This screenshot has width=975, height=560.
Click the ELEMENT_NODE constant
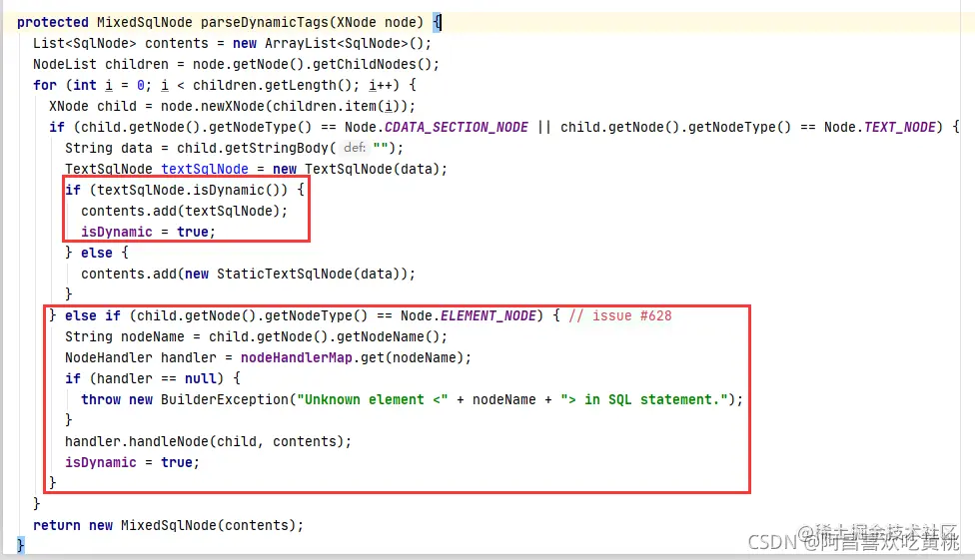[x=488, y=315]
